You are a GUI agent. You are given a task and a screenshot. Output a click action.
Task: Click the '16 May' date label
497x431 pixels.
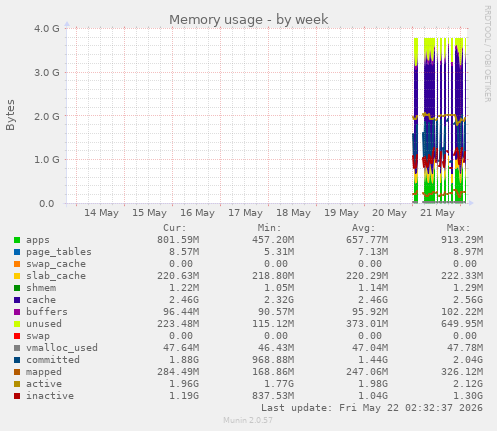197,213
